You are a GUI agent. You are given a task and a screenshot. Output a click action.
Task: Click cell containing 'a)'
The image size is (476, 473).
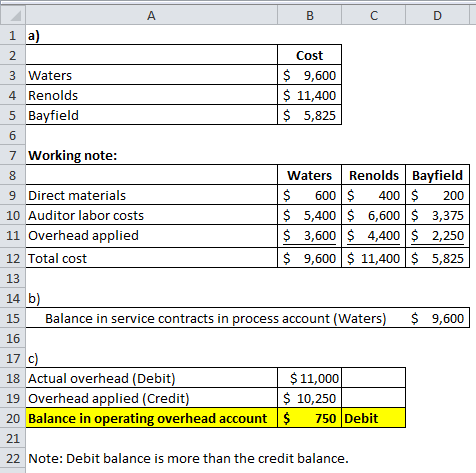(151, 35)
